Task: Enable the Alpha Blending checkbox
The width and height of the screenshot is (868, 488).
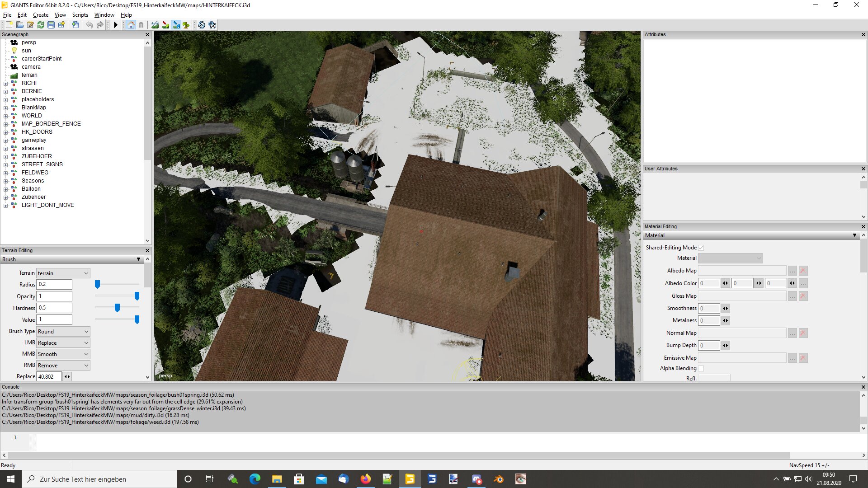Action: coord(701,368)
